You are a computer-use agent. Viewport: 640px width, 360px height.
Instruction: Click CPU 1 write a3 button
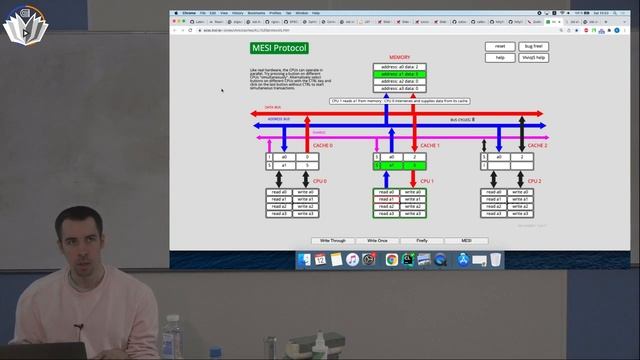[x=413, y=214]
